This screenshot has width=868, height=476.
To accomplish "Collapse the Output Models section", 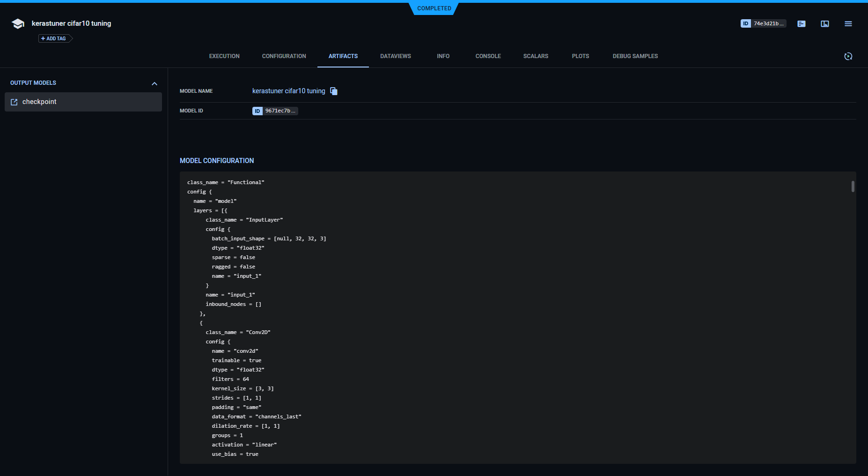I will pyautogui.click(x=154, y=83).
